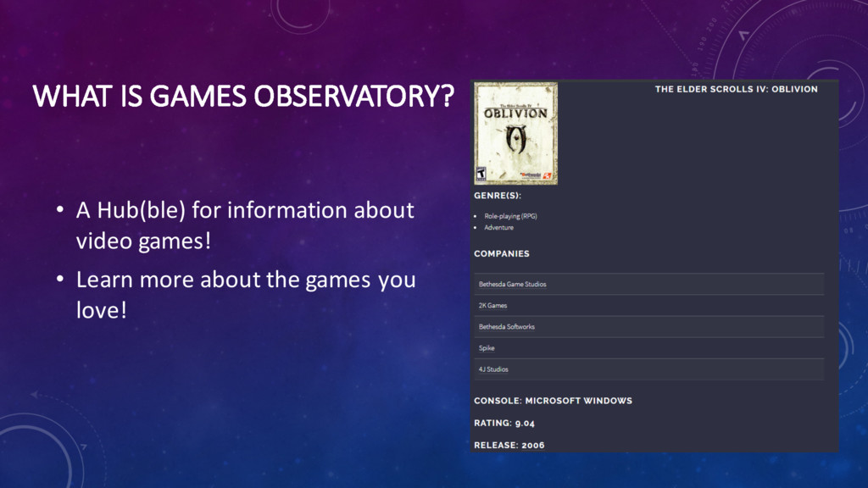Click the Oblivion game cover thumbnail
Viewport: 868px width, 488px height.
(515, 133)
